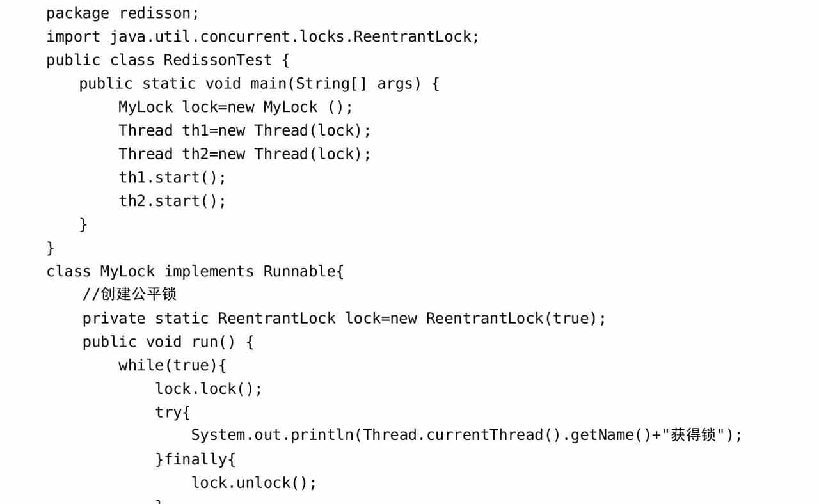Click the while(true) loop statement

pos(172,366)
